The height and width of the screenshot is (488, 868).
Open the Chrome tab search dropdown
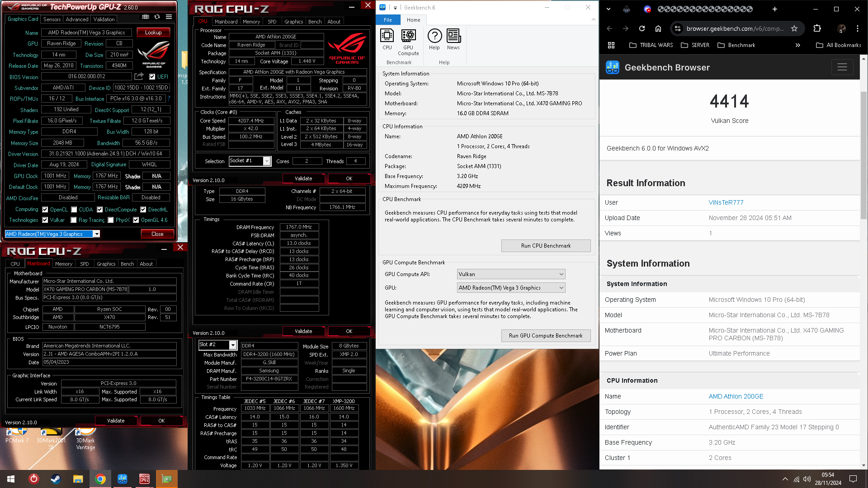tap(609, 9)
